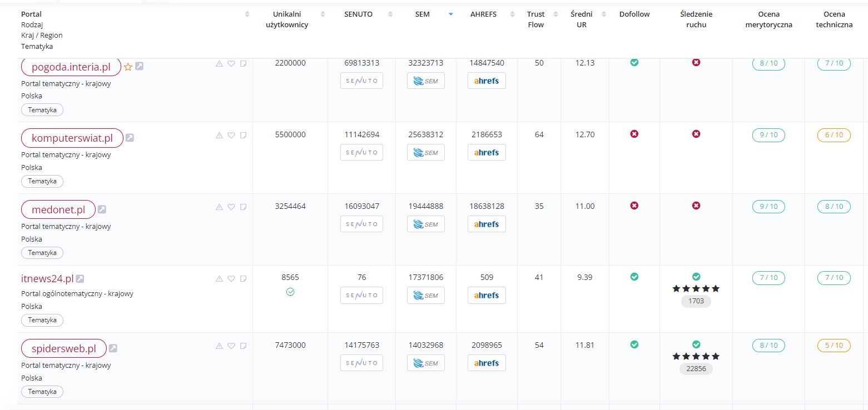Screen dimensions: 868x410
Task: Click SENUTO logo button for itnews24.pl
Action: 361,296
